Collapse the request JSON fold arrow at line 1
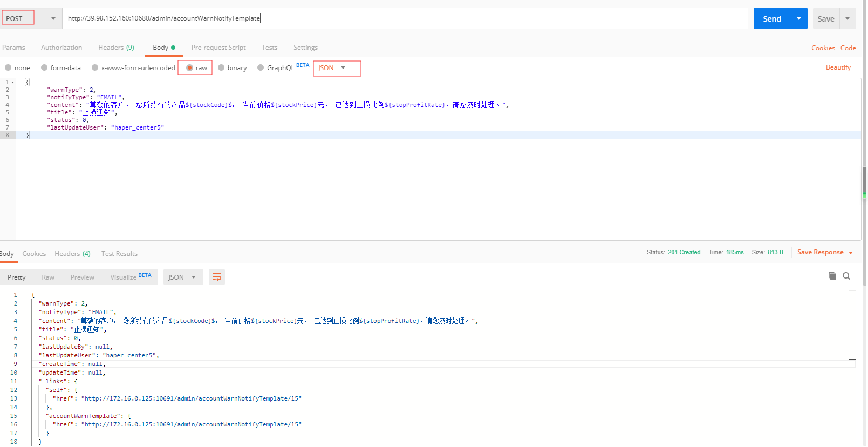This screenshot has width=868, height=447. (13, 82)
